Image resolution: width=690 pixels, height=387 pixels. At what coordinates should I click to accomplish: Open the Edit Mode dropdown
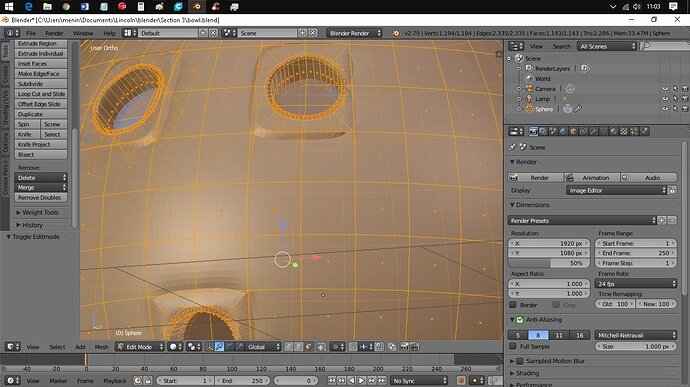pos(139,347)
